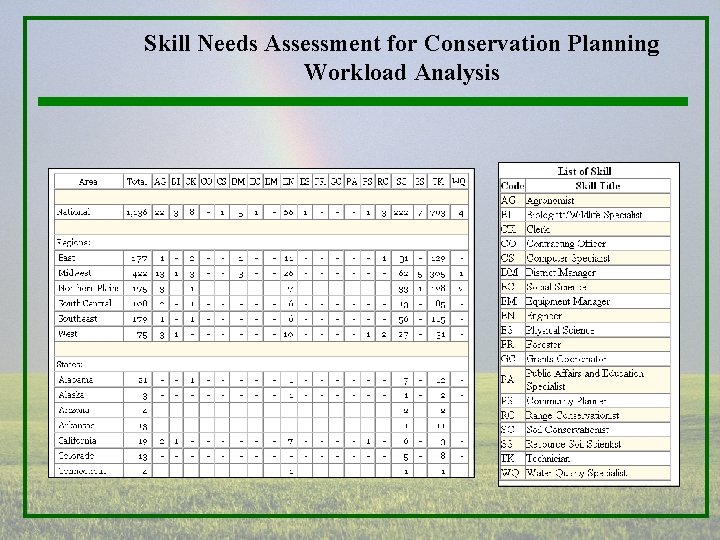Select 'Computer Specialist' in the skill list

[x=568, y=258]
